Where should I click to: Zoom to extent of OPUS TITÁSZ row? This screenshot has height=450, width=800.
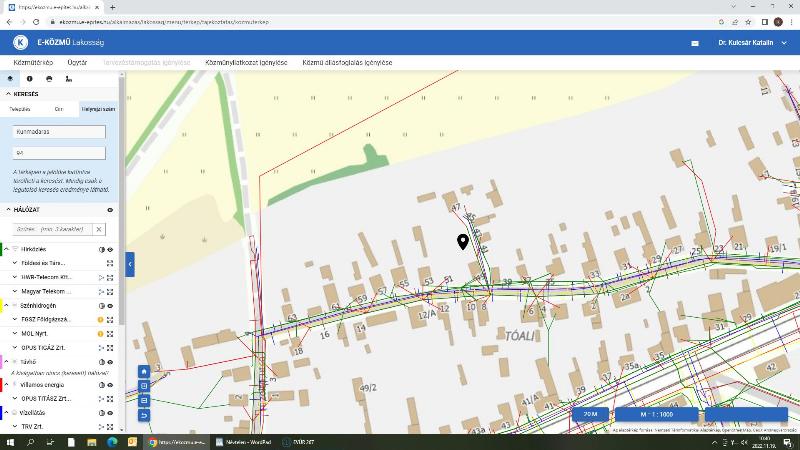[110, 399]
